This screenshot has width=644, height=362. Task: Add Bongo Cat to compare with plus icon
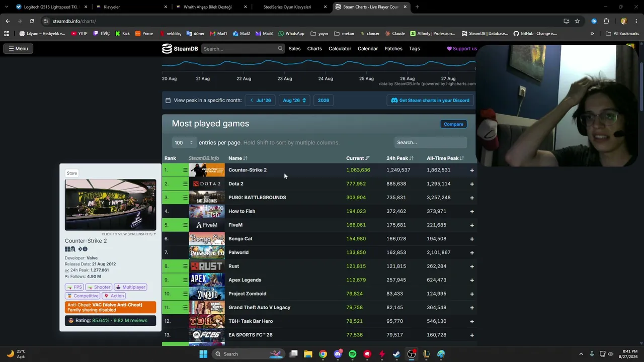pos(472,239)
